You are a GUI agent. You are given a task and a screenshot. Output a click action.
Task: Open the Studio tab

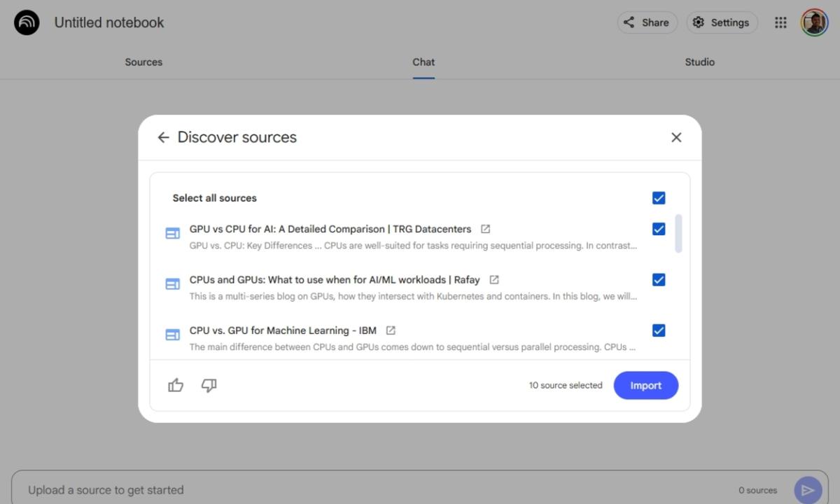click(x=699, y=62)
